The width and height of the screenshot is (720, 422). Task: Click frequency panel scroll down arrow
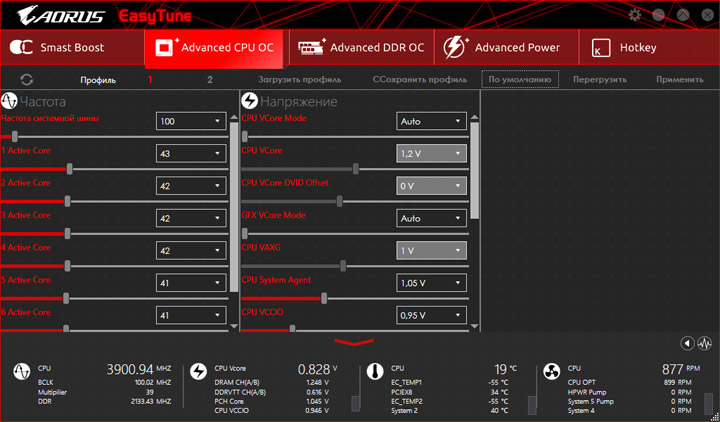tap(234, 326)
